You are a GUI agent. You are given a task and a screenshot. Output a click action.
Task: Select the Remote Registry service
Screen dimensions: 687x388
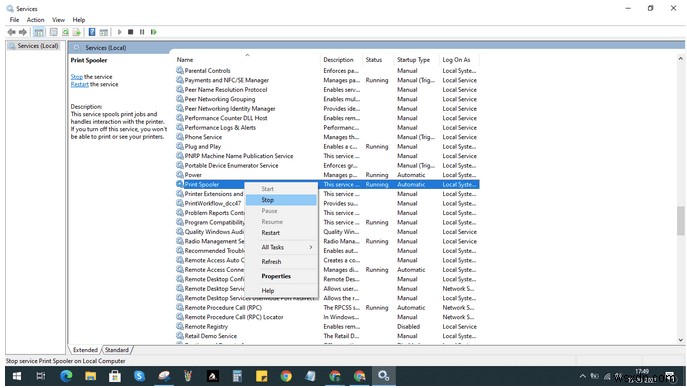pyautogui.click(x=327, y=327)
